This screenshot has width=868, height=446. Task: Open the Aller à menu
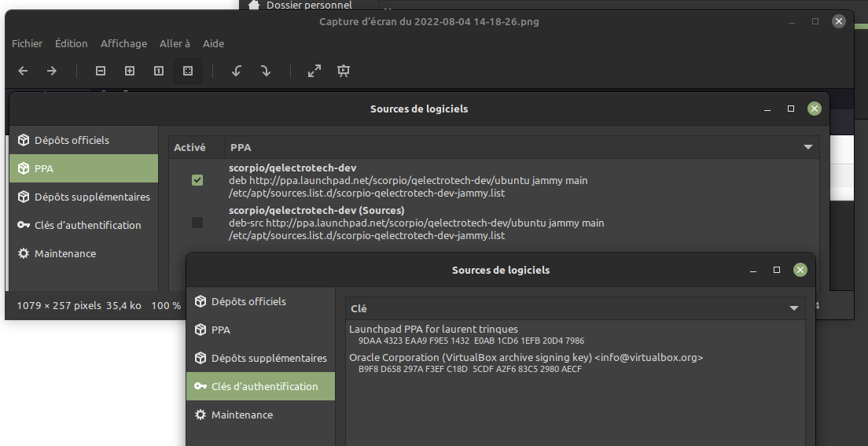(x=175, y=43)
